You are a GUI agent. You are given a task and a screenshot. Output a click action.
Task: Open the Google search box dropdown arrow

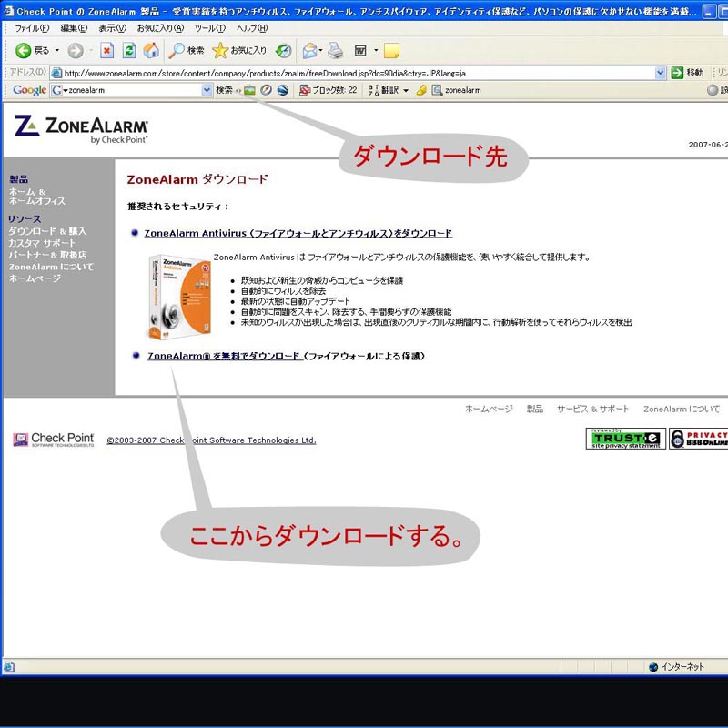point(207,90)
